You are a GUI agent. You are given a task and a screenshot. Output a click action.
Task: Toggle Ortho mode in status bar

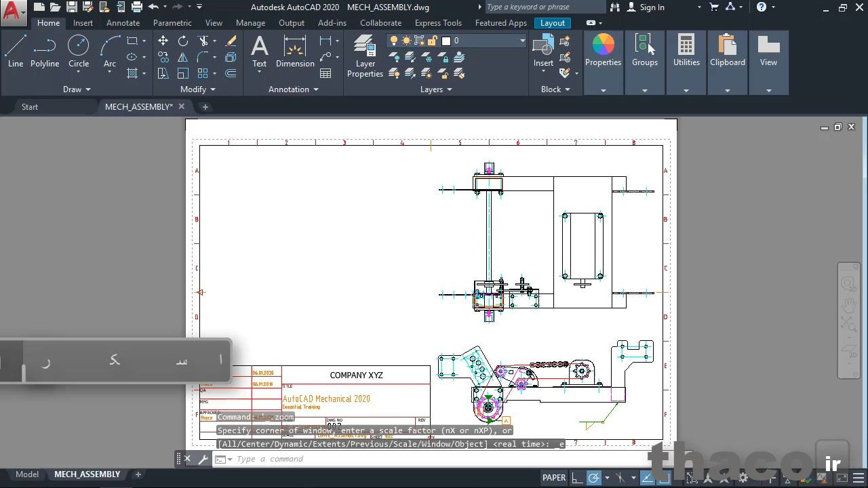pyautogui.click(x=576, y=478)
